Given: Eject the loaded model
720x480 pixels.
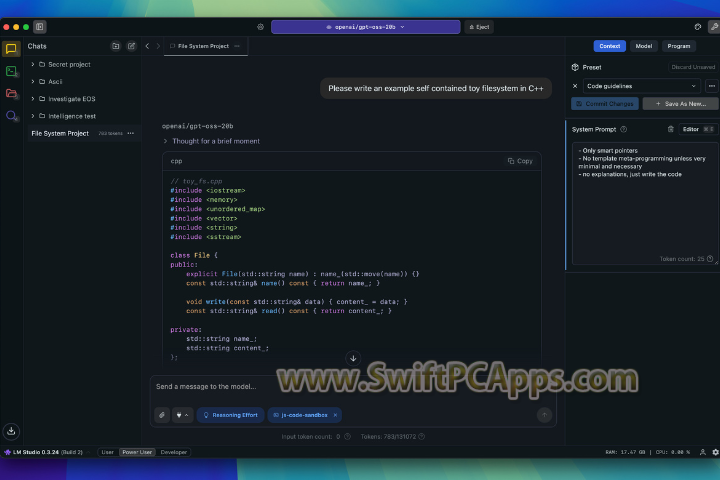Looking at the screenshot, I should 479,27.
